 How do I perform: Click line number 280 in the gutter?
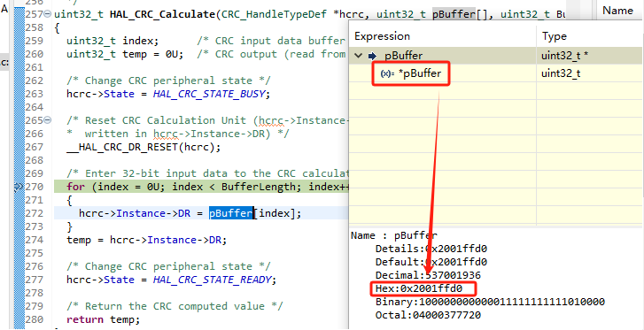pos(34,319)
